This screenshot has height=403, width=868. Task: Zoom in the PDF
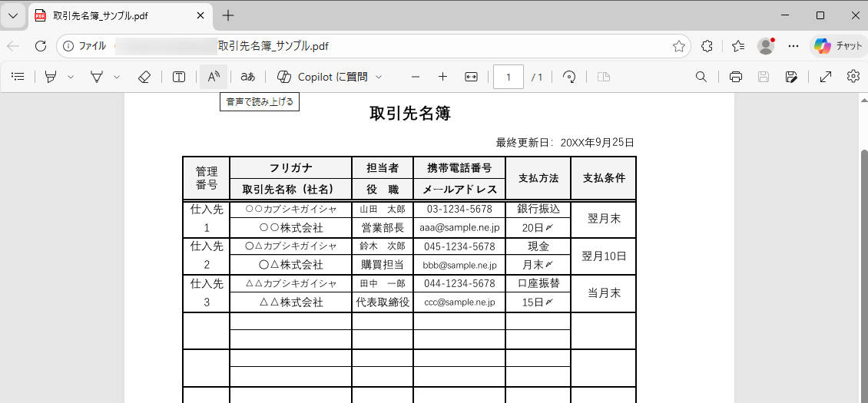(443, 77)
